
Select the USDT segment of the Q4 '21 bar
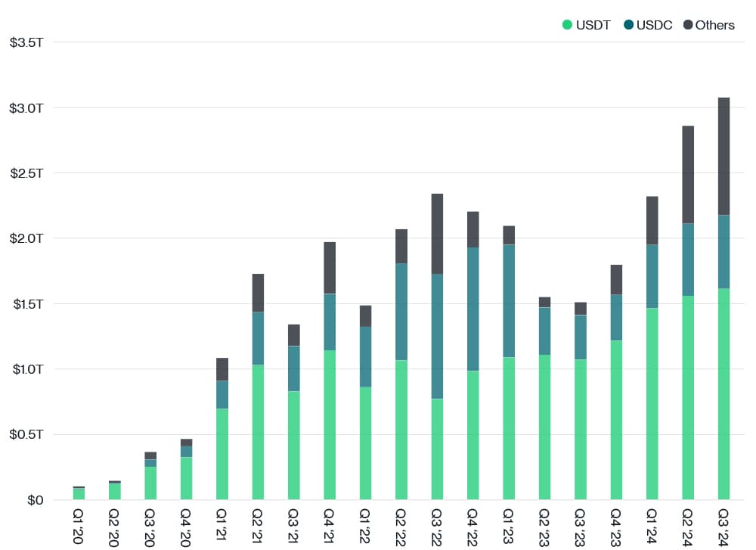click(x=330, y=424)
